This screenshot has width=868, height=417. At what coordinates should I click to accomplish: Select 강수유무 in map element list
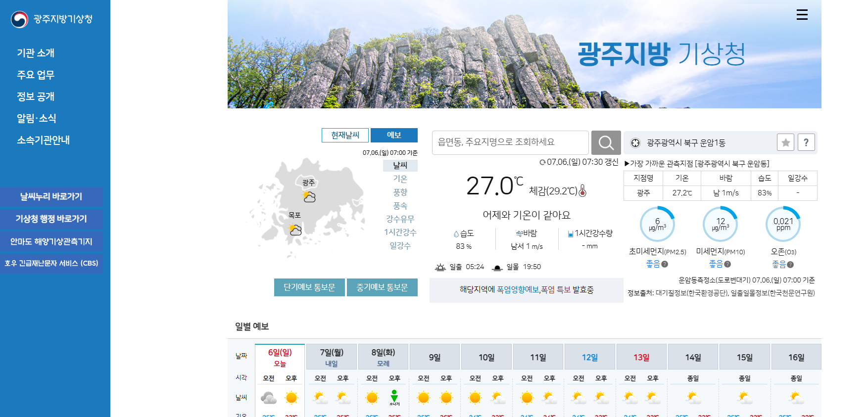(x=400, y=219)
